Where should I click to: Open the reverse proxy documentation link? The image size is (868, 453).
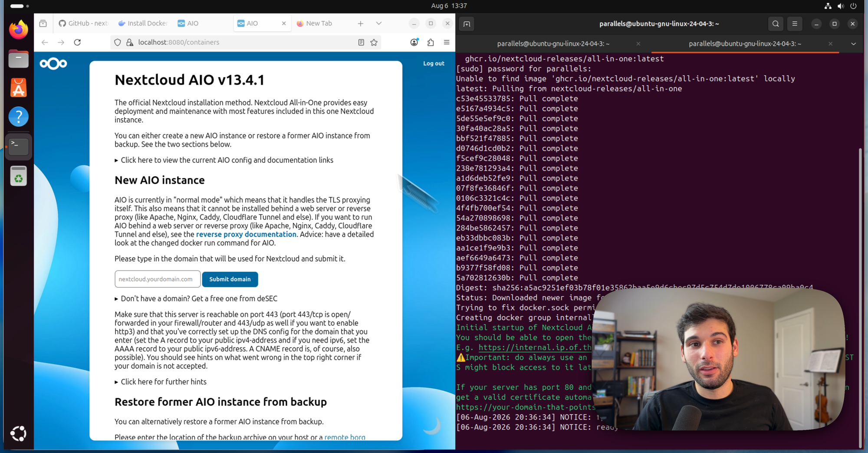246,235
